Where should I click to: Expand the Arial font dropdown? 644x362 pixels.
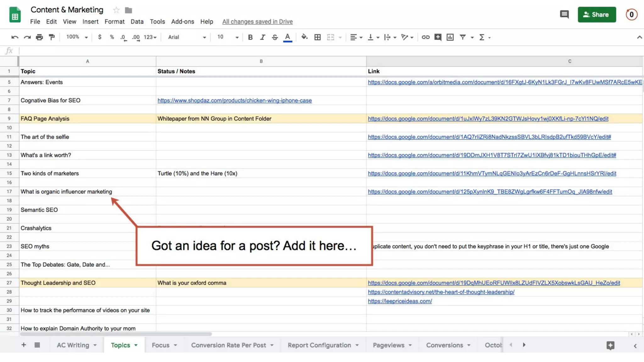coord(187,37)
